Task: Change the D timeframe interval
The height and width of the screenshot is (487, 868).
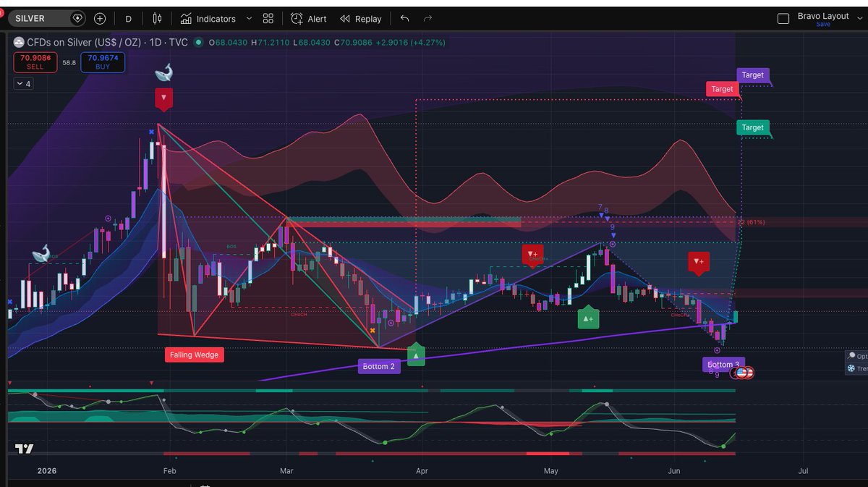Action: click(129, 19)
